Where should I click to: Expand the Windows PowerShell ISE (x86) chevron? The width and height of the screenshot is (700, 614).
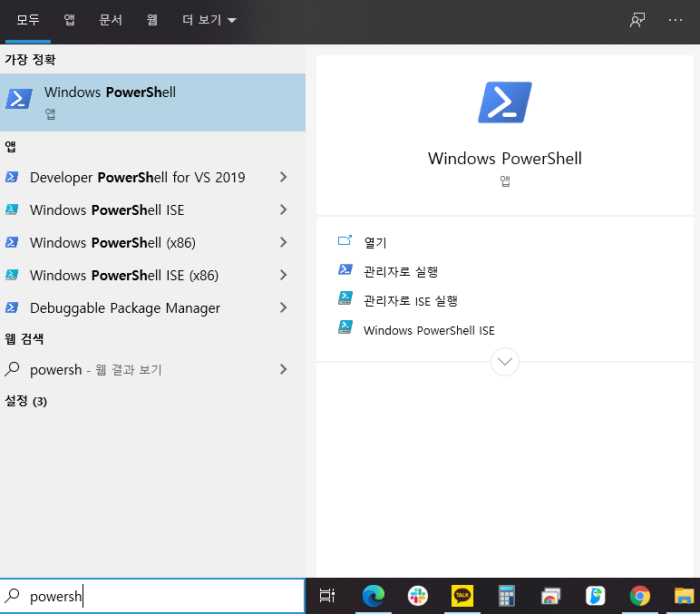[x=283, y=275]
